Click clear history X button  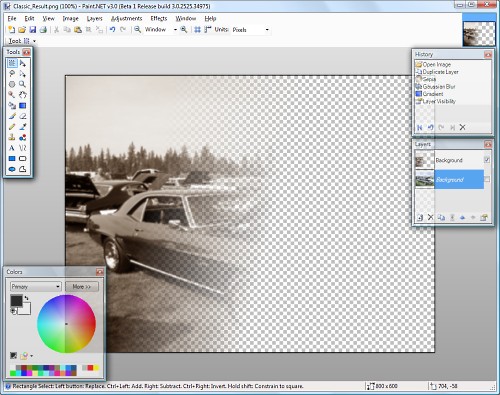[462, 127]
